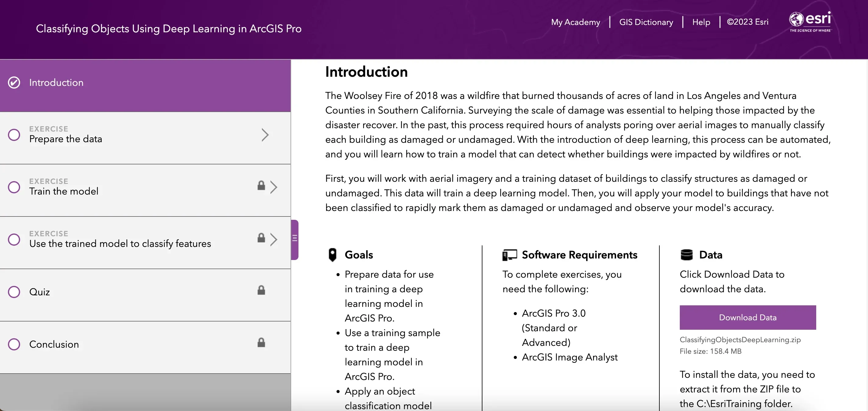868x411 pixels.
Task: Open the Train the model exercise
Action: (x=145, y=190)
